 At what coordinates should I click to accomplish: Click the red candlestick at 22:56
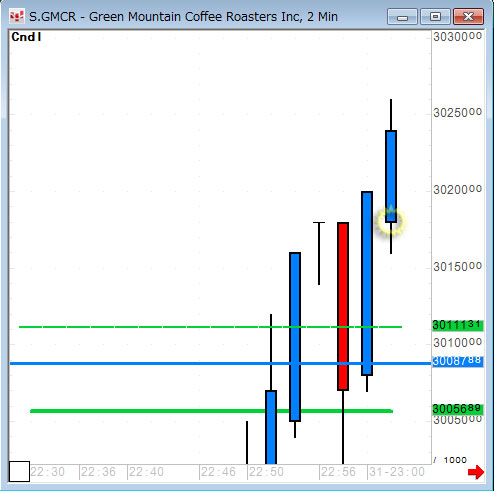tap(343, 306)
